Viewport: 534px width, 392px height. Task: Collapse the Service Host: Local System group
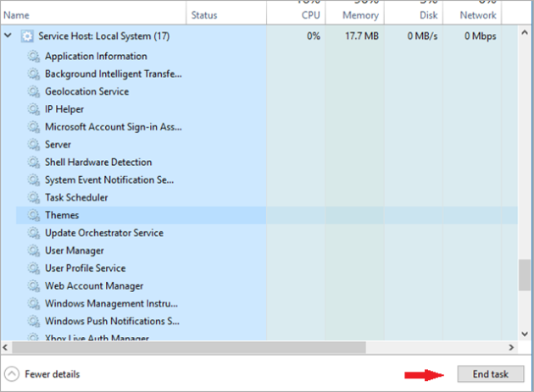(8, 36)
